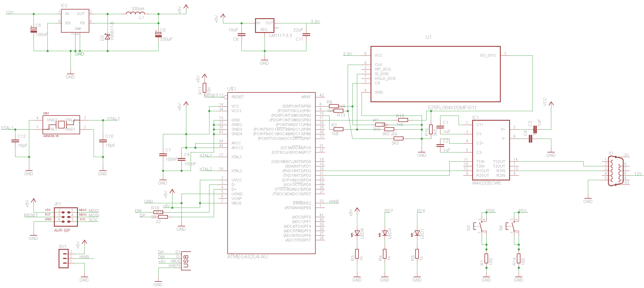The image size is (644, 288).
Task: Click the ATMEGA32U4-AU part label
Action: pyautogui.click(x=247, y=257)
